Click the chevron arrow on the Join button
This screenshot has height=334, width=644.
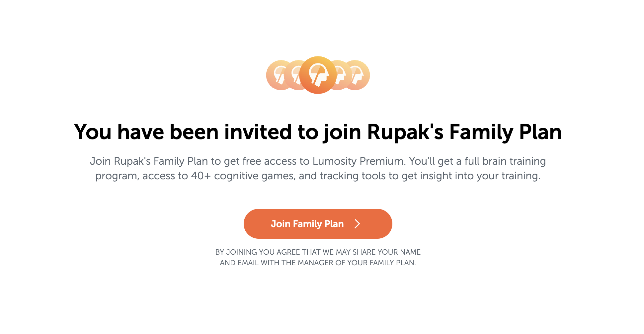click(x=357, y=224)
